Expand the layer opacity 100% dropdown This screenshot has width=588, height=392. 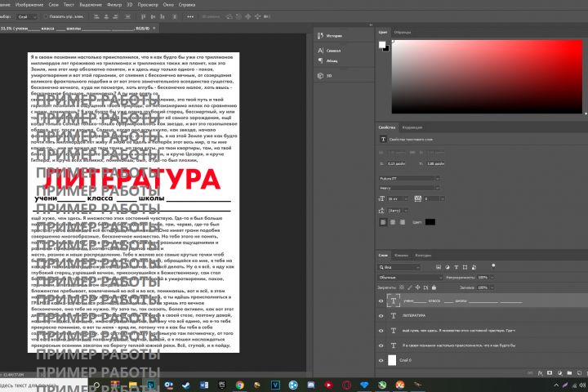tap(491, 277)
